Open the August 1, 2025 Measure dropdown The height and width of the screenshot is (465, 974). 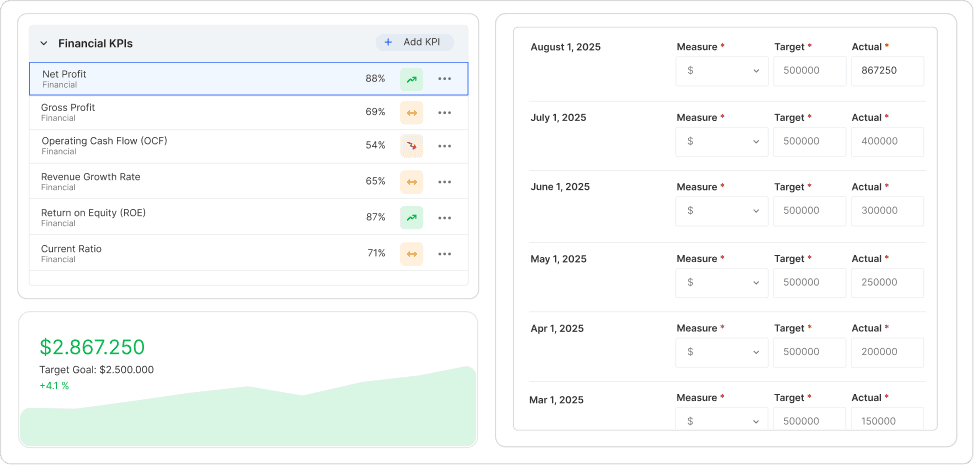pyautogui.click(x=722, y=71)
